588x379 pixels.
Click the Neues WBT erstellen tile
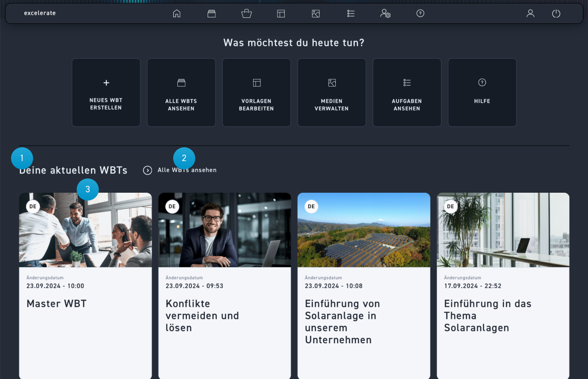106,92
